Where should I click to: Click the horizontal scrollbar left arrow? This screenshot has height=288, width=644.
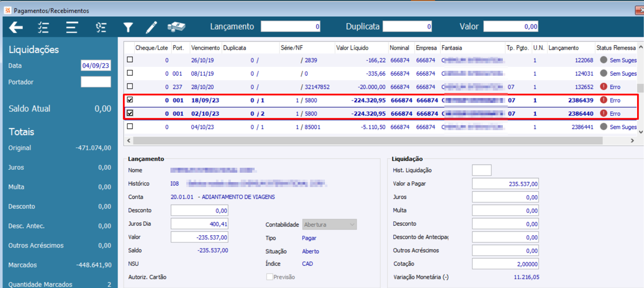click(x=129, y=141)
